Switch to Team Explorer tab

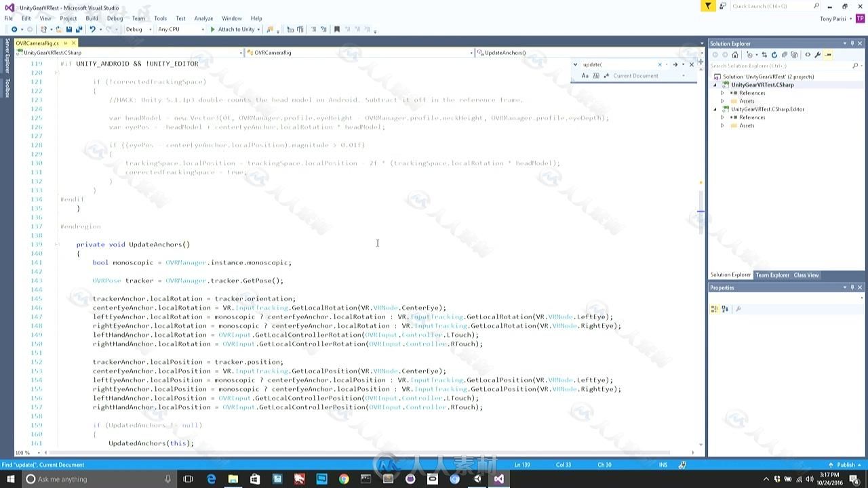tap(772, 275)
